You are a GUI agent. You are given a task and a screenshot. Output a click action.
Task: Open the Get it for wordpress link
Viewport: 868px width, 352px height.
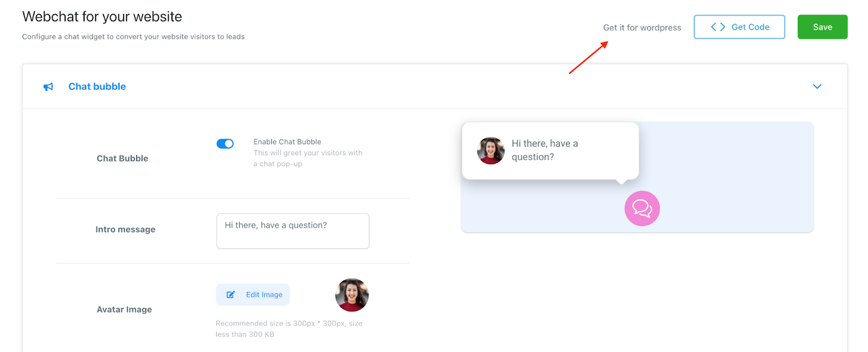click(642, 28)
